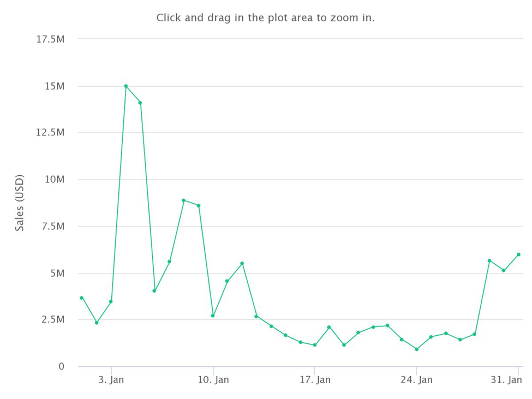Click the data point above 17. Jan label
Image resolution: width=532 pixels, height=399 pixels.
coord(314,345)
